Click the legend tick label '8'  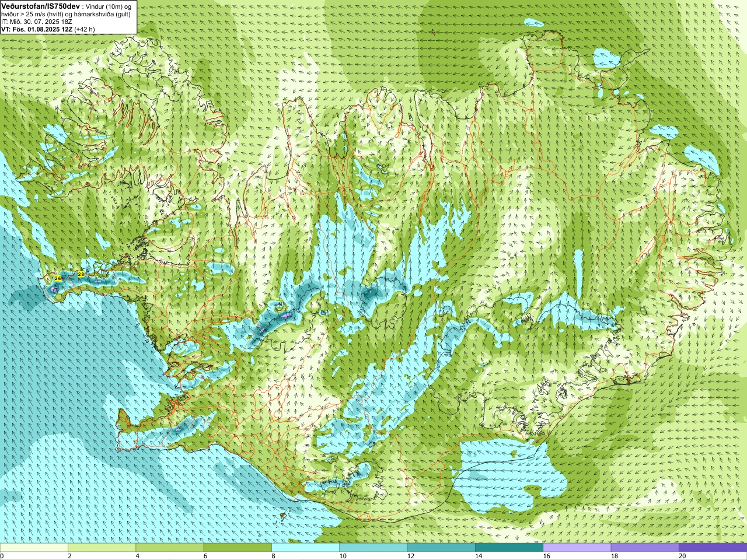point(273,556)
